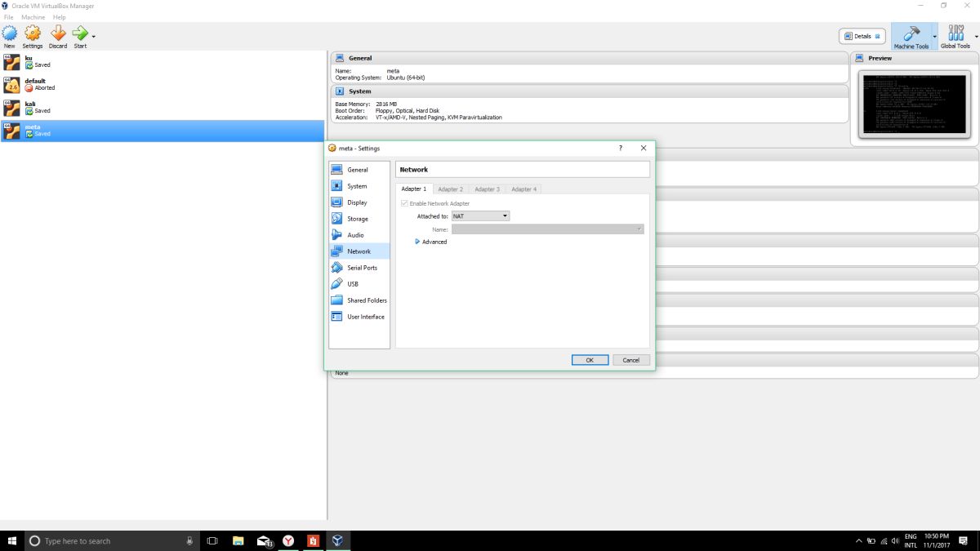Click OK in meta Settings dialog

click(590, 360)
